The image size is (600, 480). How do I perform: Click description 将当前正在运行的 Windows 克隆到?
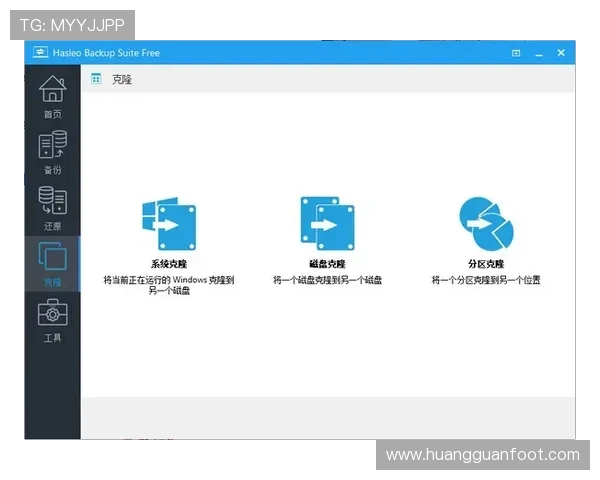[x=169, y=280]
